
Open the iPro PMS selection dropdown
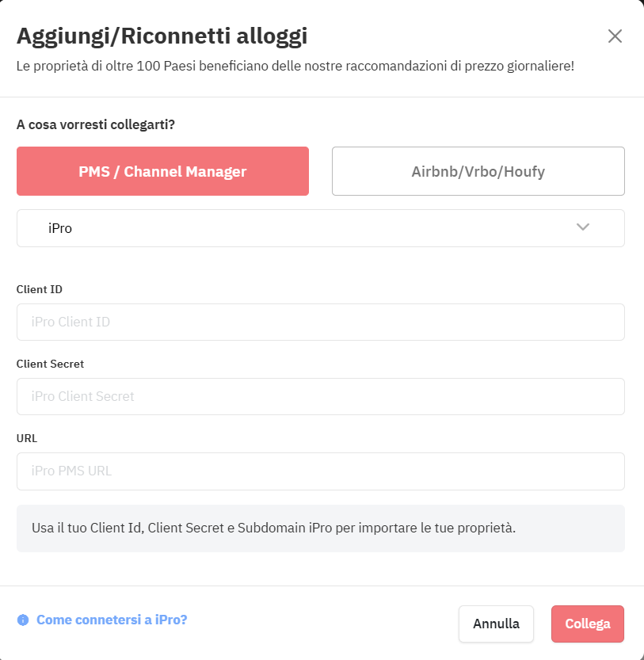pos(321,228)
